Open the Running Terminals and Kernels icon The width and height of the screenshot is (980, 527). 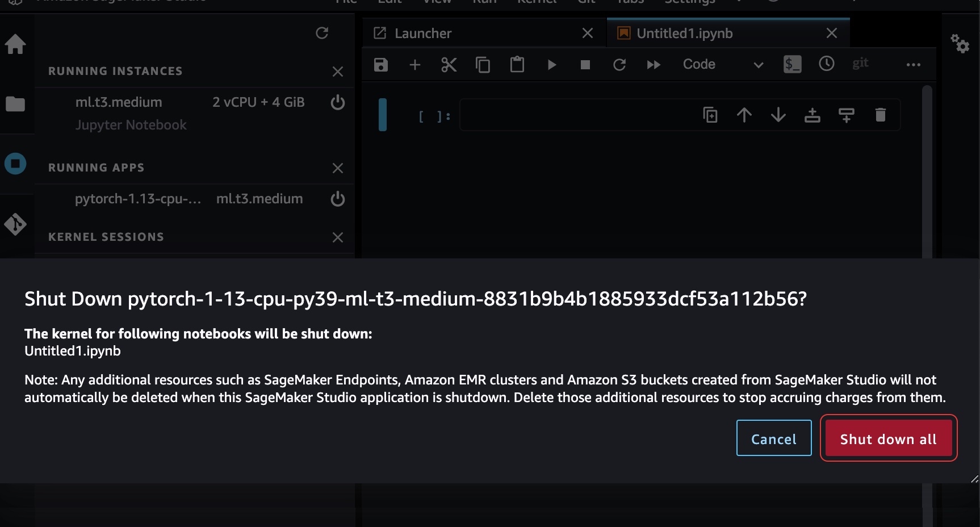15,164
